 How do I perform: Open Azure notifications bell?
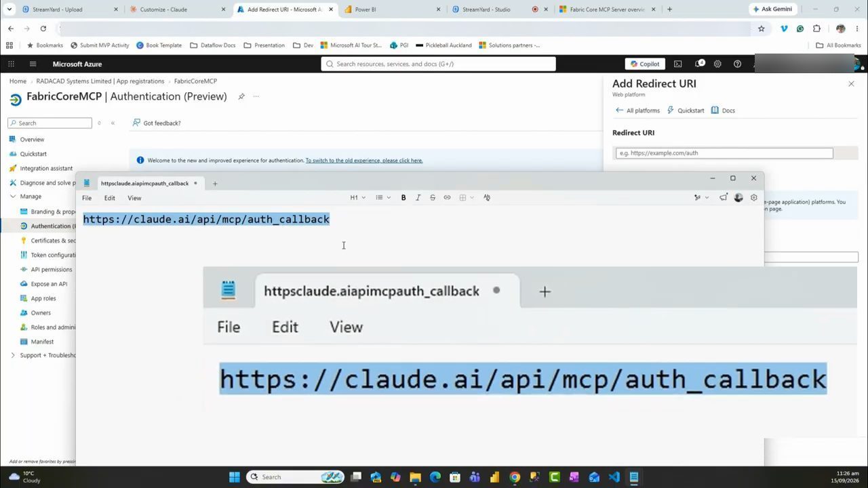[x=698, y=64]
